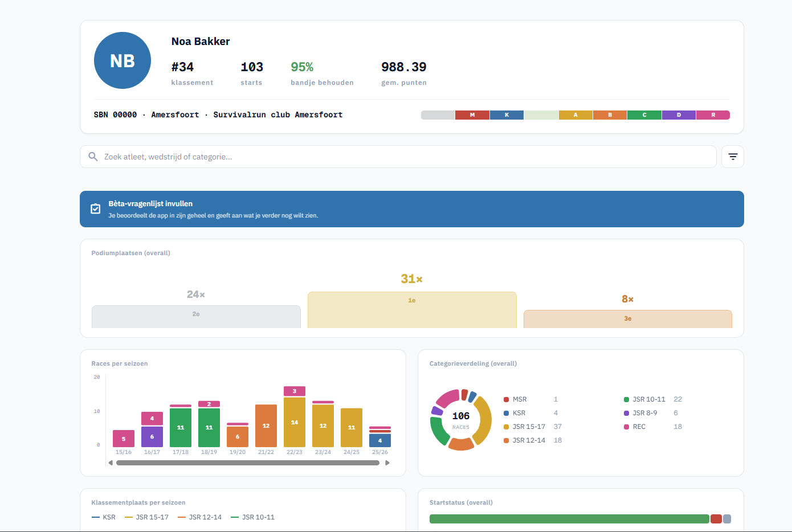Toggle the JSR 15-17 category legend with 37

pos(533,427)
